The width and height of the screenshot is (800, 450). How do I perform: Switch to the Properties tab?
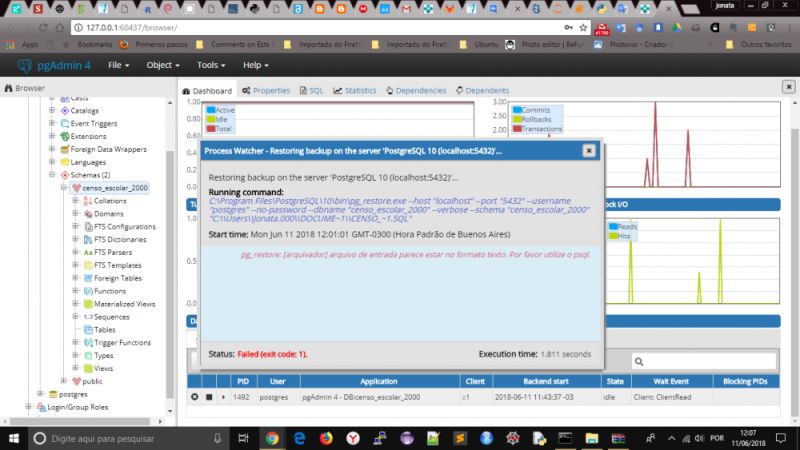(266, 90)
